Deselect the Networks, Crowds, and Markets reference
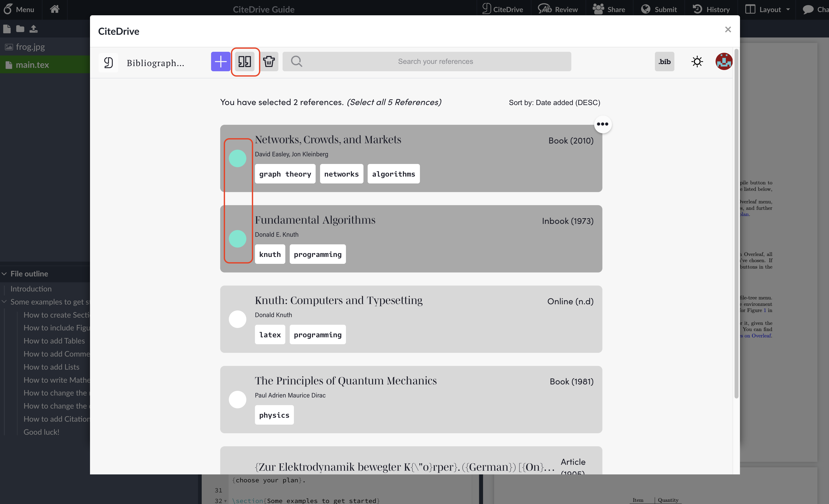The image size is (829, 504). pyautogui.click(x=237, y=158)
